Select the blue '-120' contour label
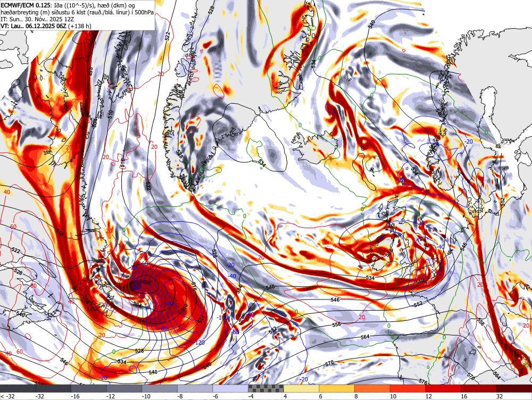532x400 pixels. tap(199, 343)
